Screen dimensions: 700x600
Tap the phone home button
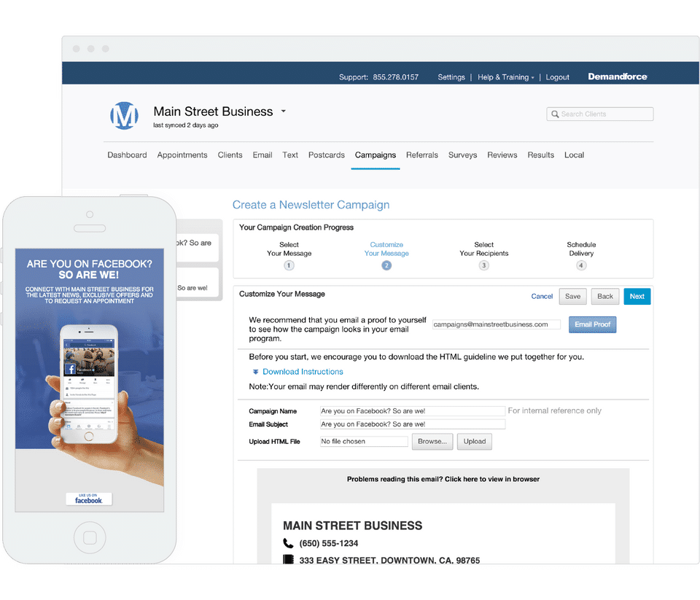pyautogui.click(x=90, y=537)
